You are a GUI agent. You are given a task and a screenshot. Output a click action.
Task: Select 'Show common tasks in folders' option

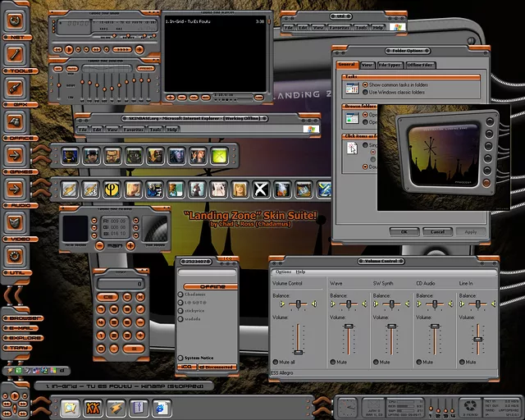[365, 84]
